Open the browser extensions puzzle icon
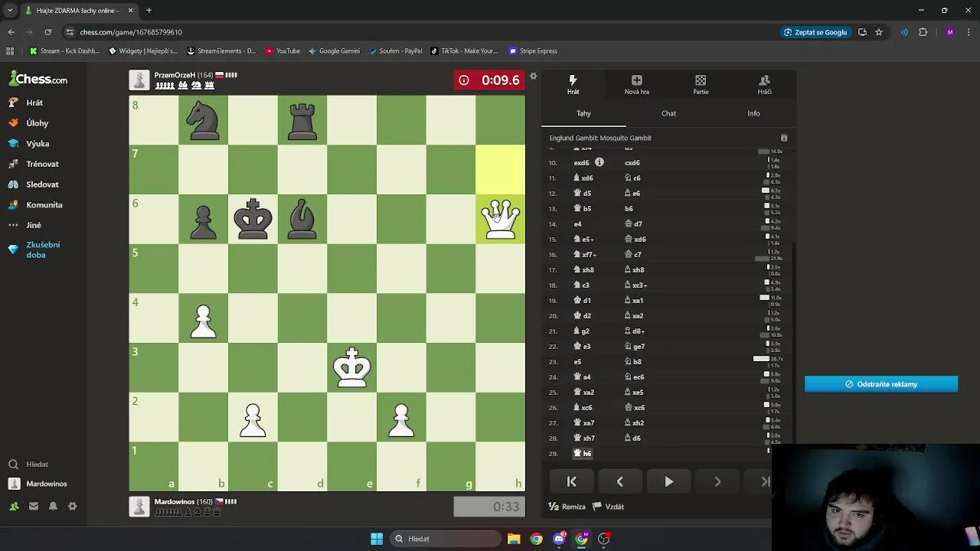Screen dimensions: 980x551 (x=923, y=32)
